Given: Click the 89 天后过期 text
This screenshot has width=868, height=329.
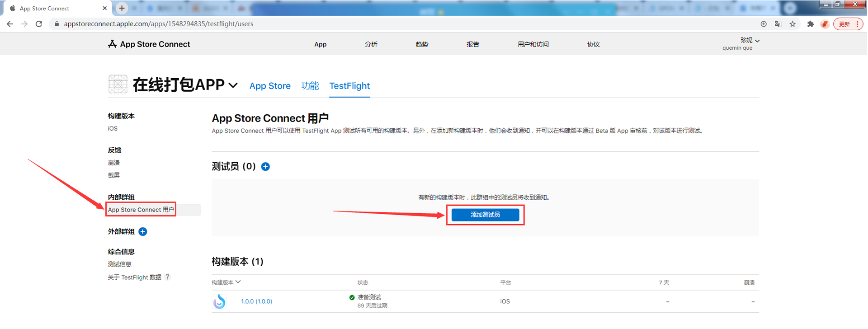Looking at the screenshot, I should 372,305.
